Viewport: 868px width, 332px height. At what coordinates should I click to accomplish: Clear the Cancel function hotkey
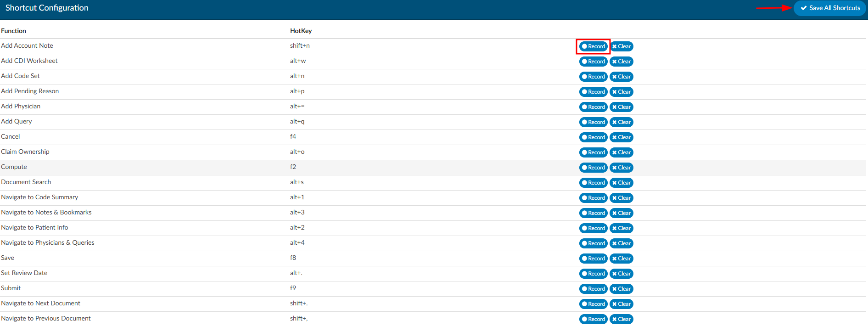(x=621, y=137)
